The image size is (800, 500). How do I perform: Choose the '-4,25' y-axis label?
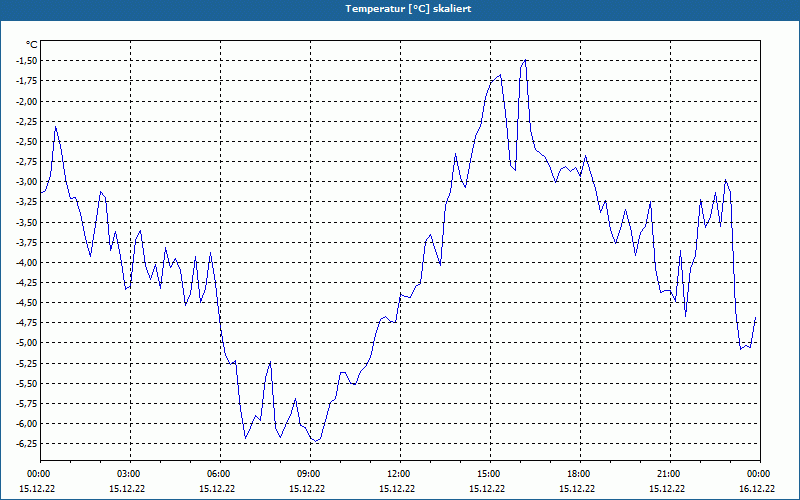coord(28,282)
